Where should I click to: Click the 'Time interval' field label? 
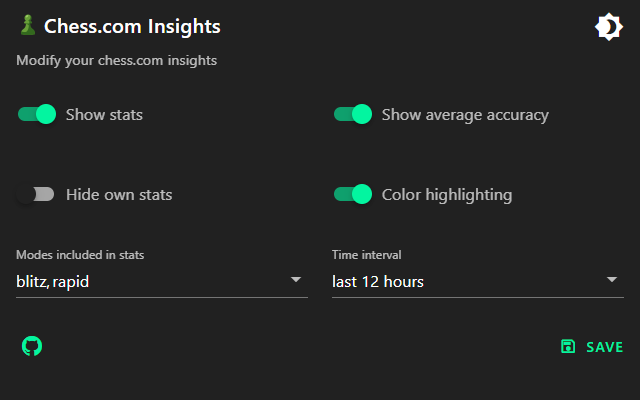365,255
